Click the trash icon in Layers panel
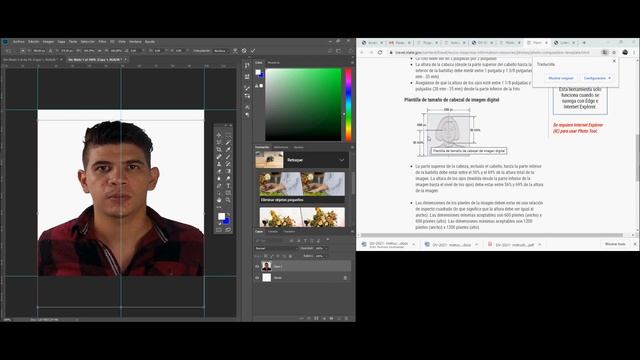The image size is (640, 360). (x=347, y=318)
